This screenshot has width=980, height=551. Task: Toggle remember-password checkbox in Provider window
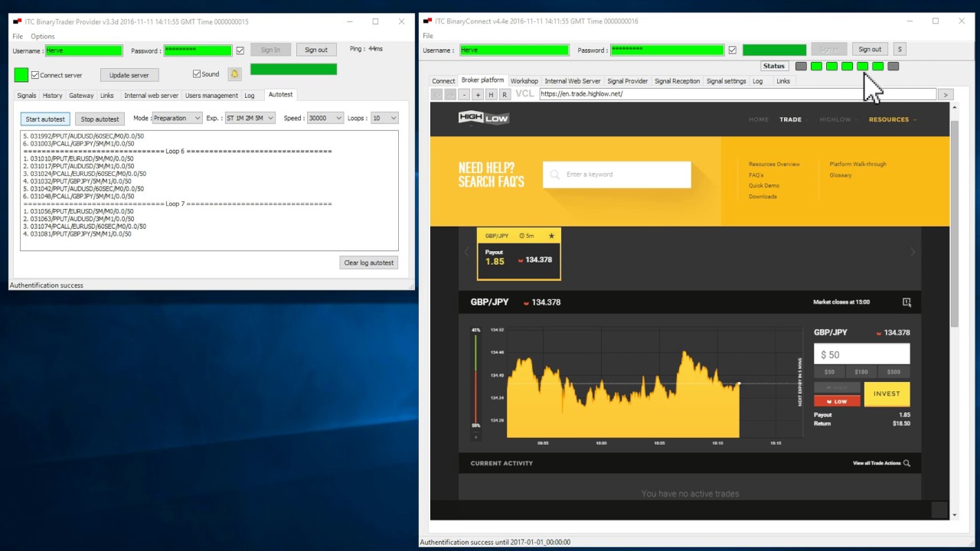240,51
